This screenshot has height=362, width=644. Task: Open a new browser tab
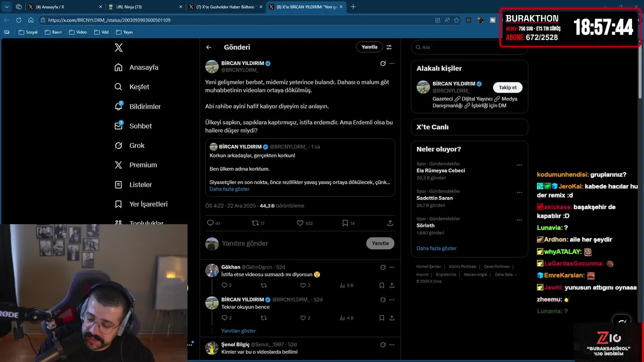(353, 7)
